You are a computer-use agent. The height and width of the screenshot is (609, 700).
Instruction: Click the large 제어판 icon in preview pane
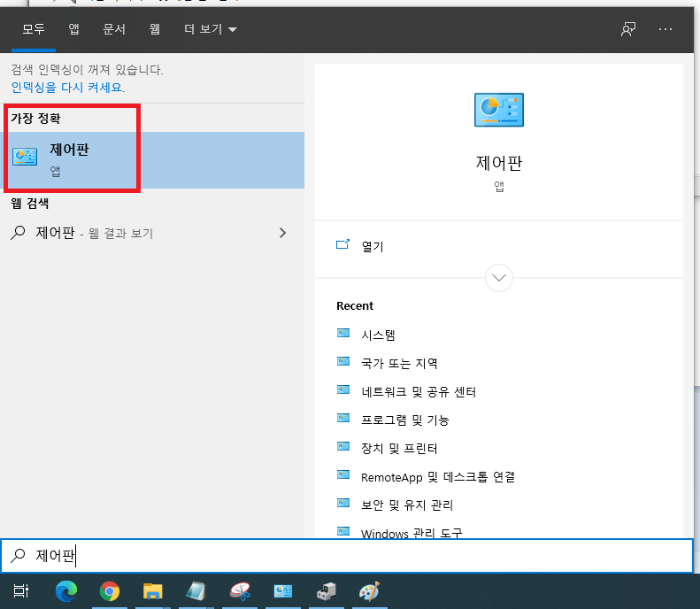498,110
